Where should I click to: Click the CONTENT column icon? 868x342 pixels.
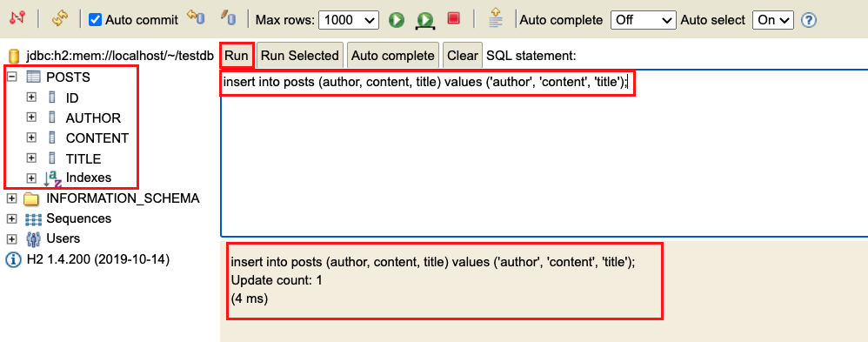tap(52, 137)
